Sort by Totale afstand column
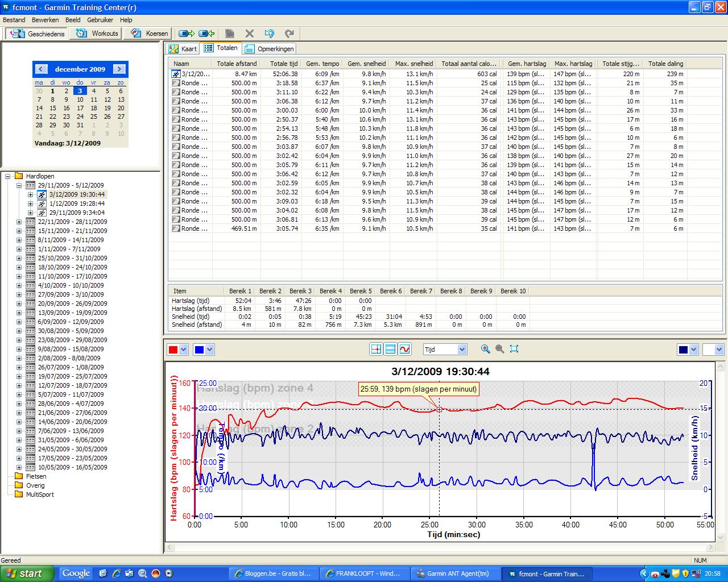 pos(237,64)
